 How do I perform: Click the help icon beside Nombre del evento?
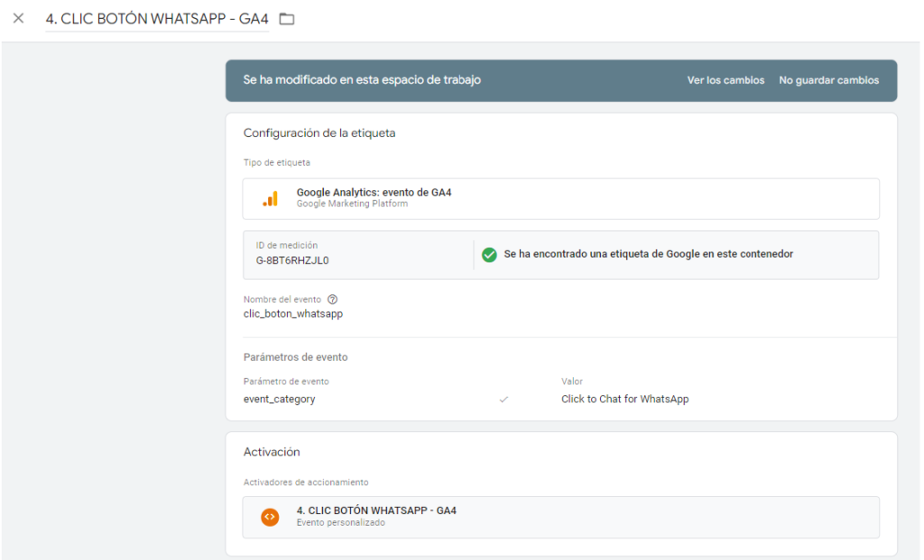click(332, 299)
